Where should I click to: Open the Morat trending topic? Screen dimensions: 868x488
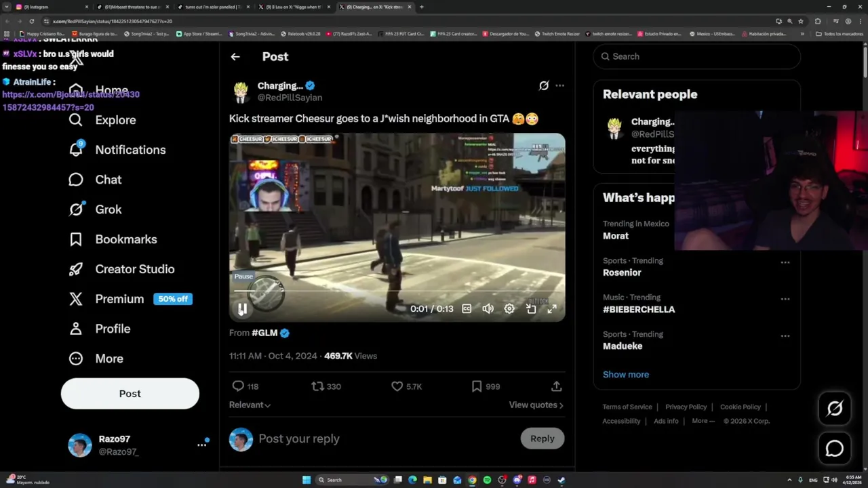[616, 236]
